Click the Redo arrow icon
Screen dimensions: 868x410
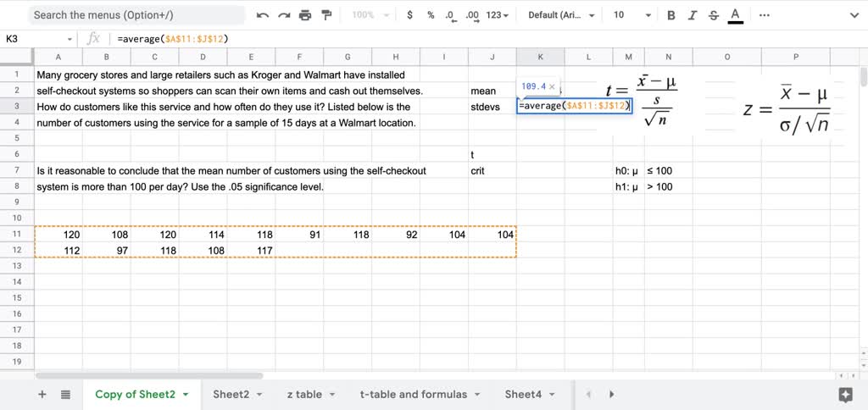coord(284,15)
